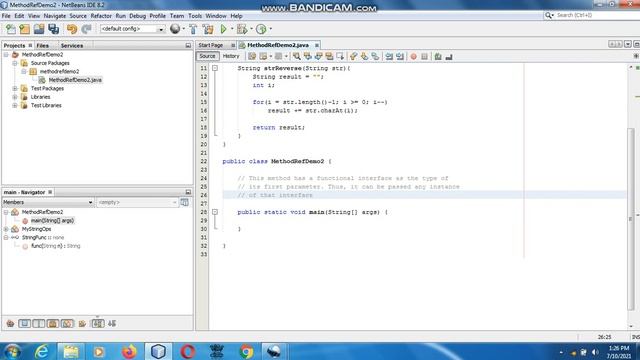Click the Build Project hammer icon
The height and width of the screenshot is (360, 640).
pos(193,29)
